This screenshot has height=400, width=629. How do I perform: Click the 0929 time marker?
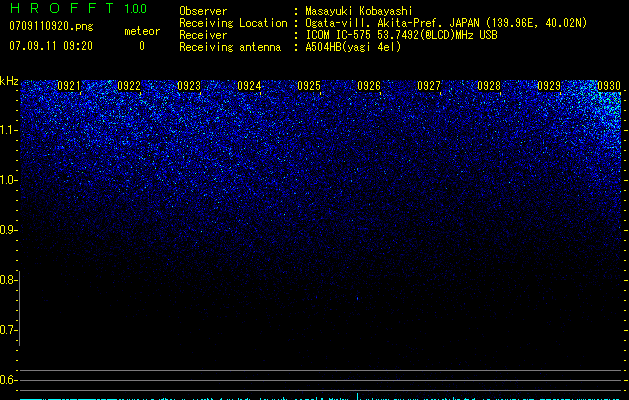[x=549, y=85]
